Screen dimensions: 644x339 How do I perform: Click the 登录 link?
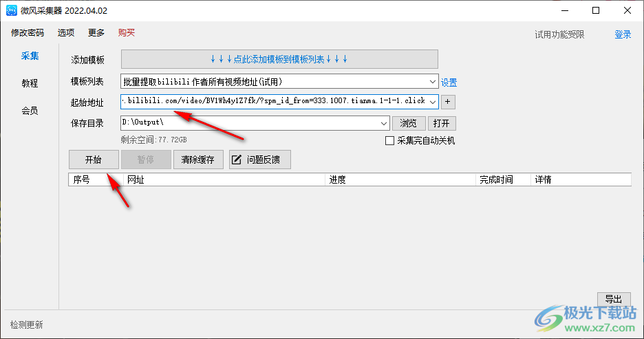(623, 34)
